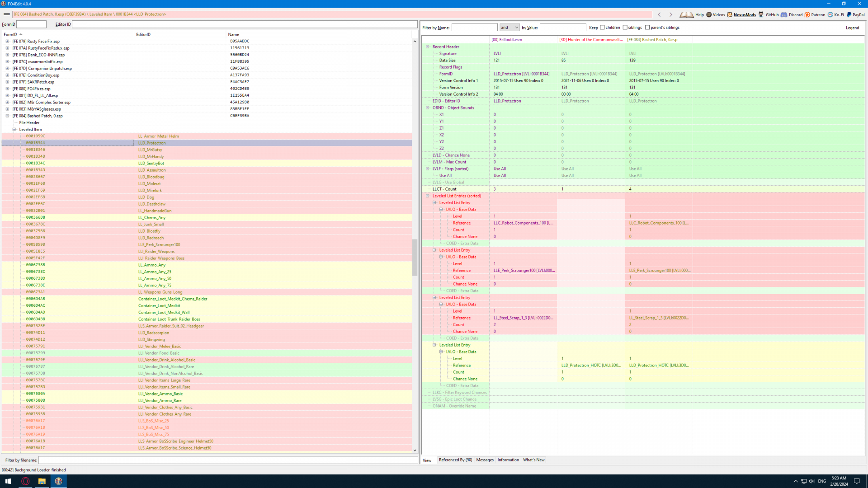
Task: Open the hamburger main menu
Action: click(x=6, y=14)
